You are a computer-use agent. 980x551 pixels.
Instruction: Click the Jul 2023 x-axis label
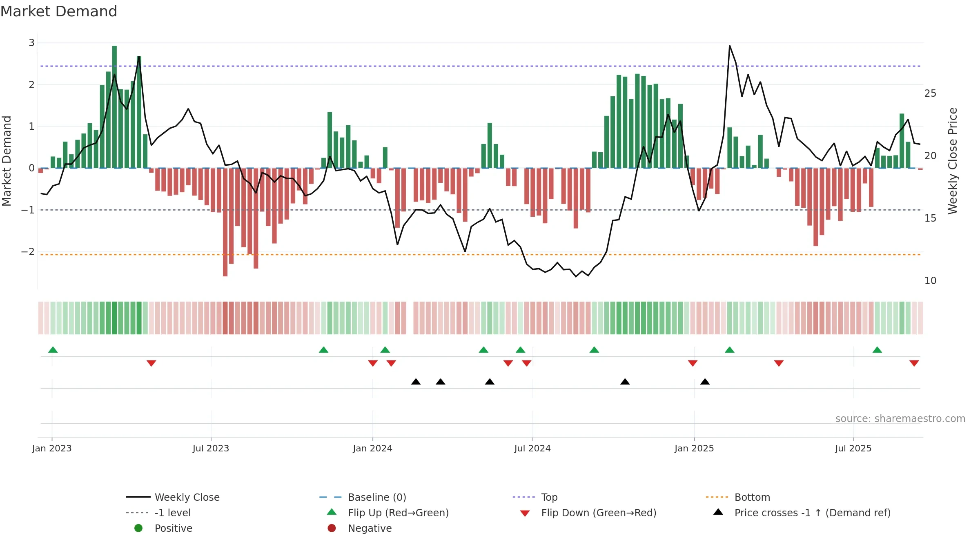click(211, 448)
